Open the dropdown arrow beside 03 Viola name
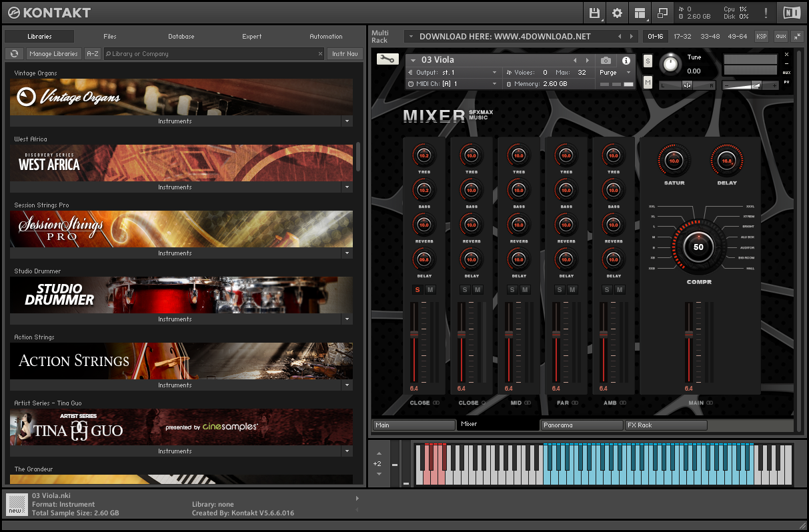Viewport: 809px width, 532px height. point(413,60)
